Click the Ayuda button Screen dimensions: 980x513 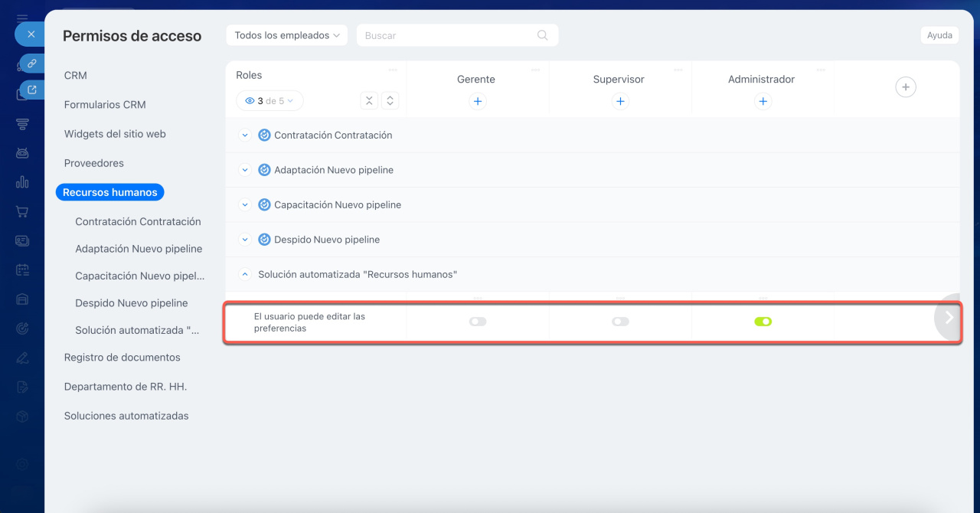coord(939,35)
